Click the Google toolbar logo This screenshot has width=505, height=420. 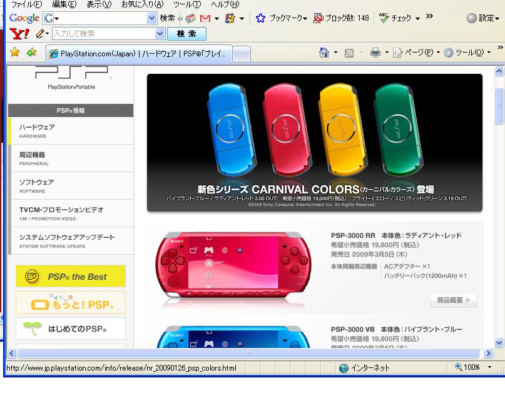pos(24,18)
